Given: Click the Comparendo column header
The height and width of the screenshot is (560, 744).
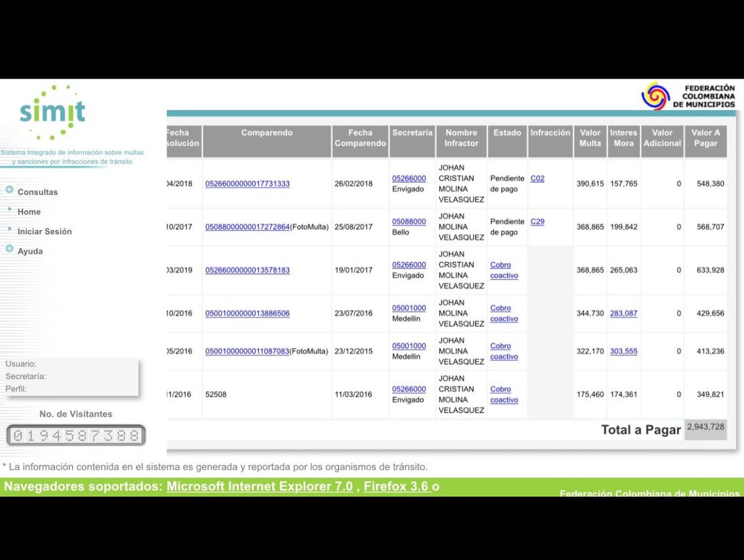Looking at the screenshot, I should pos(267,142).
